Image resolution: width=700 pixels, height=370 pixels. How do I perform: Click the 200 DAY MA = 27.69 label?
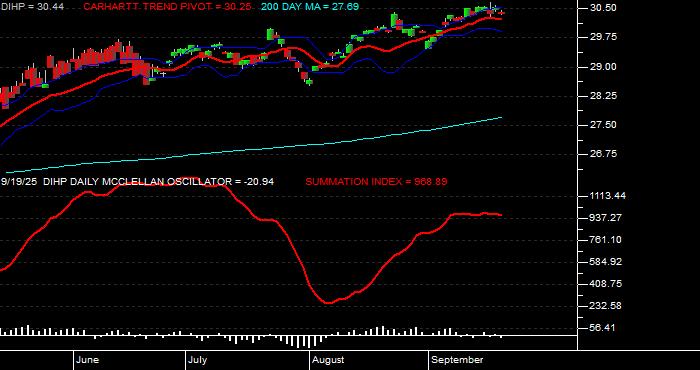click(310, 7)
